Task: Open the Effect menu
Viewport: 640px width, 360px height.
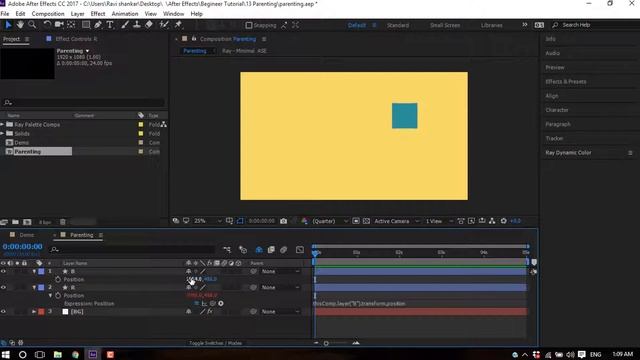Action: pos(98,14)
